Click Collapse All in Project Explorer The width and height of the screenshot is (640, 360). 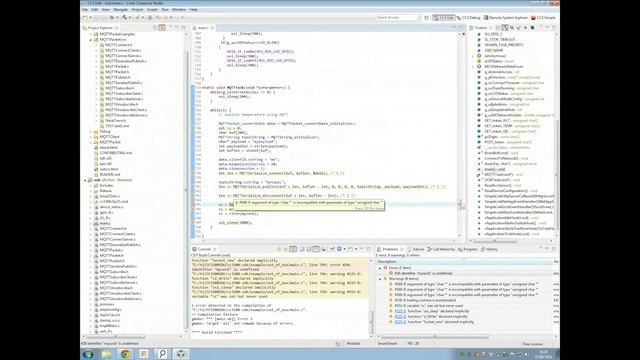(155, 28)
